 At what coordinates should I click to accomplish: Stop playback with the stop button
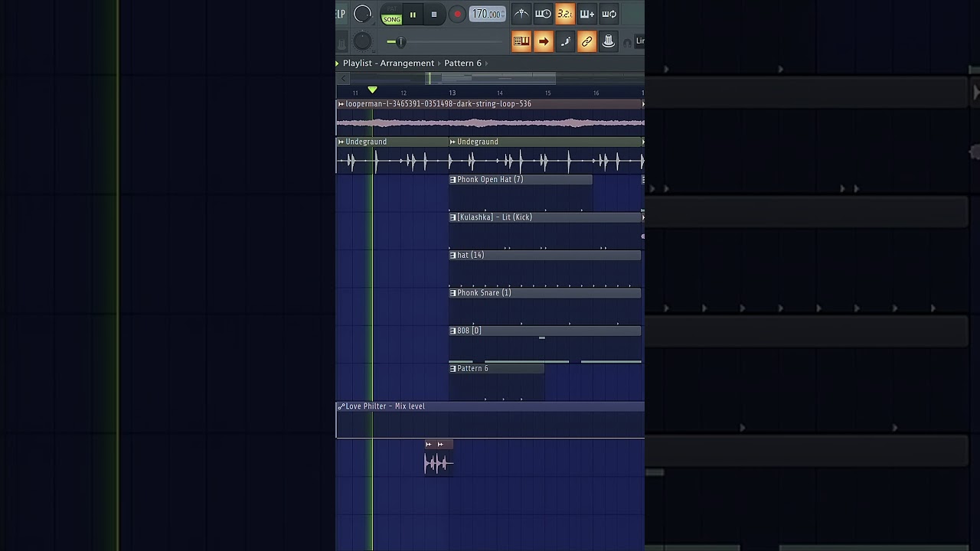click(x=434, y=15)
